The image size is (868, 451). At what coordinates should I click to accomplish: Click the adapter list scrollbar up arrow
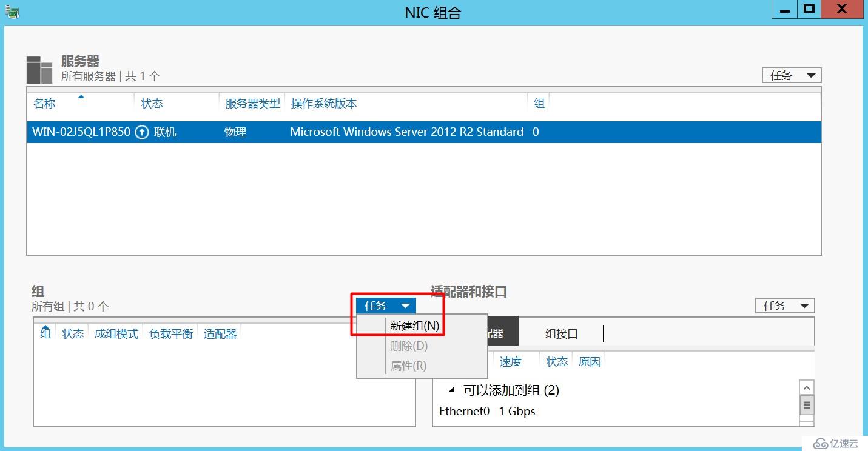(x=807, y=388)
